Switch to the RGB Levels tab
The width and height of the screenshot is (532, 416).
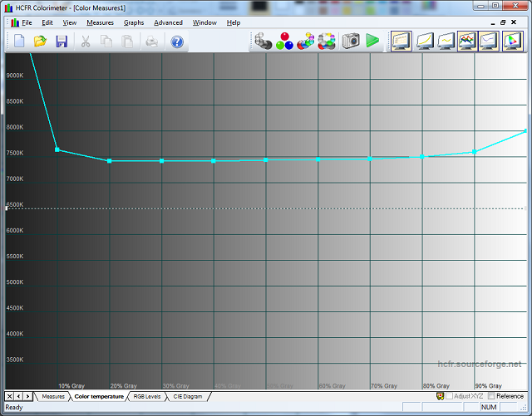pyautogui.click(x=147, y=396)
